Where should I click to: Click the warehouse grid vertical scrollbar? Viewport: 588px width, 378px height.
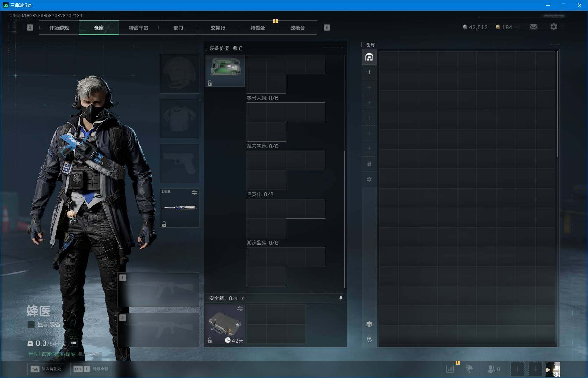coord(558,104)
